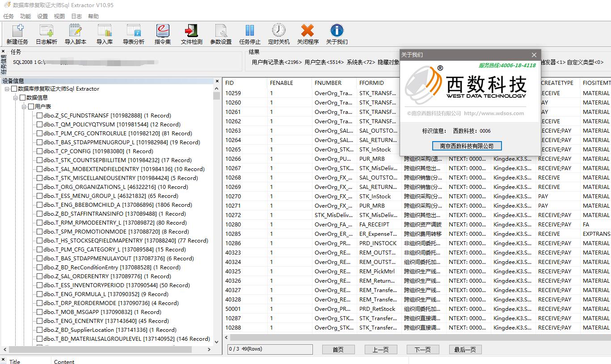Open 定时关机 scheduled shutdown
The image size is (611, 364).
(x=279, y=34)
